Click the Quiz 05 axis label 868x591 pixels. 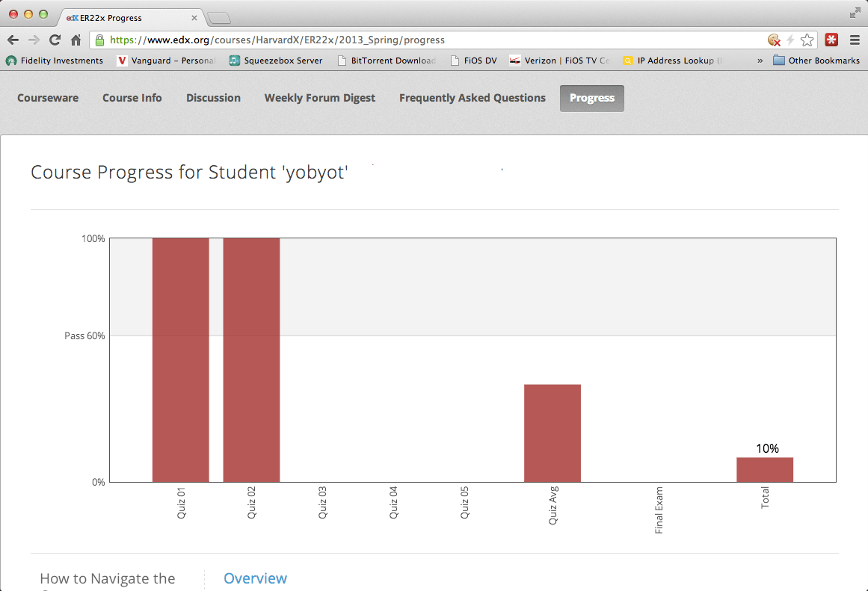pos(464,502)
